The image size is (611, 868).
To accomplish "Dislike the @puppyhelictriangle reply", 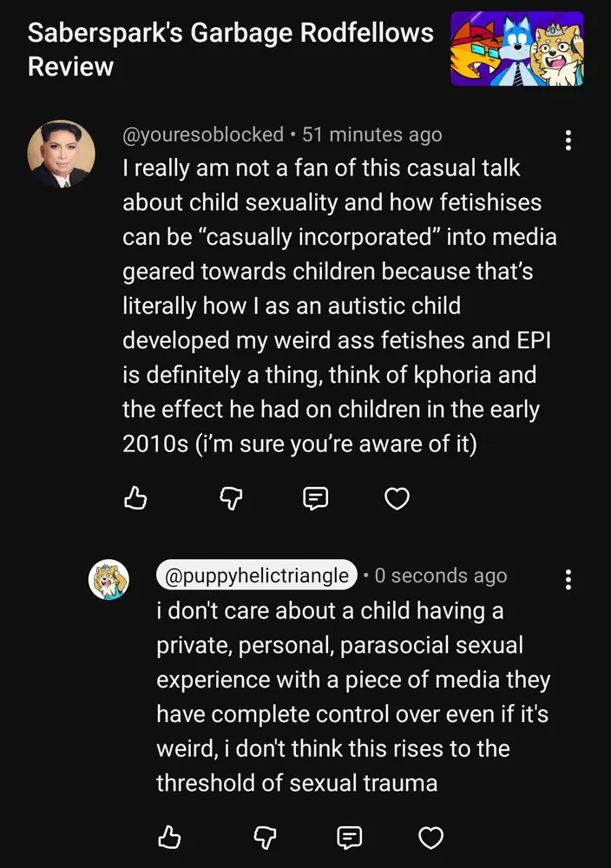I will [x=260, y=837].
